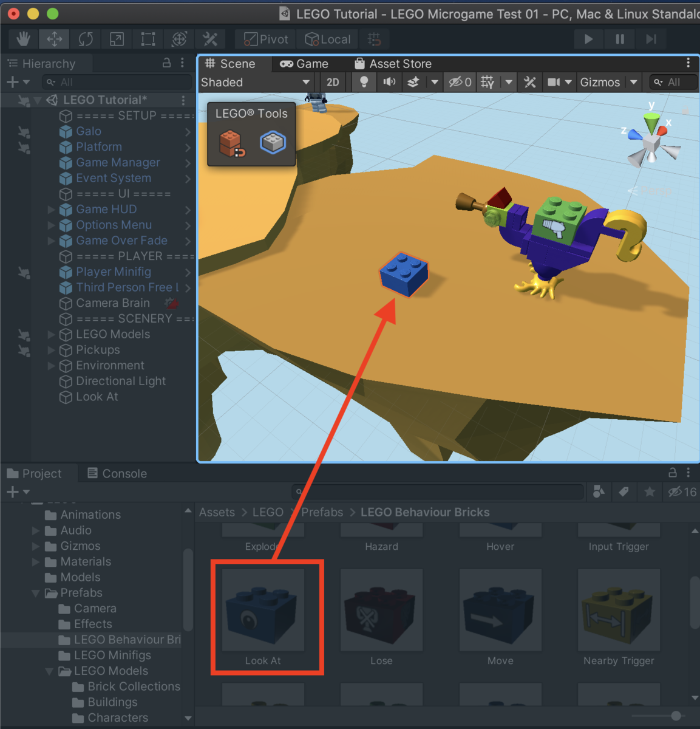Select the Scale tool
This screenshot has height=729, width=700.
tap(117, 39)
